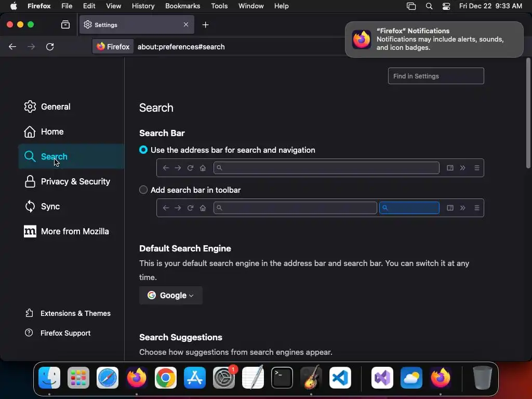Screen dimensions: 532x399
Task: Click Firefox icon right of Weather in Dock
Action: (x=441, y=378)
